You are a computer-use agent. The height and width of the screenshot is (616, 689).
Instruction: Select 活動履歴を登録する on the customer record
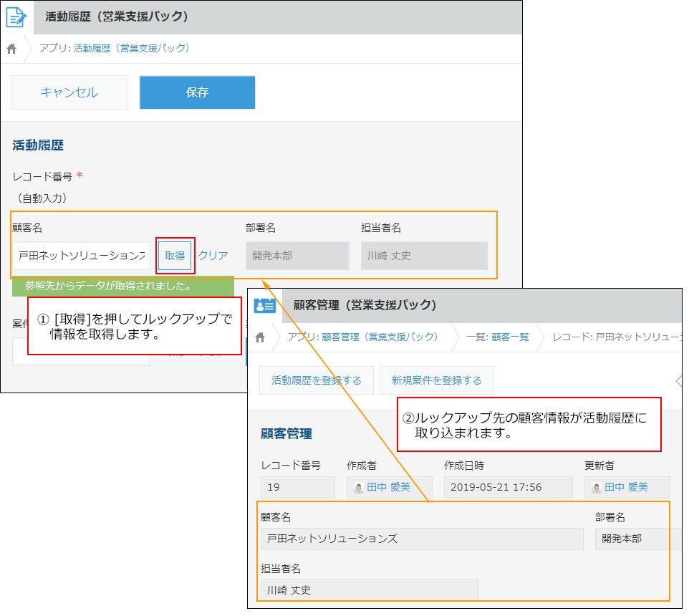pyautogui.click(x=316, y=380)
